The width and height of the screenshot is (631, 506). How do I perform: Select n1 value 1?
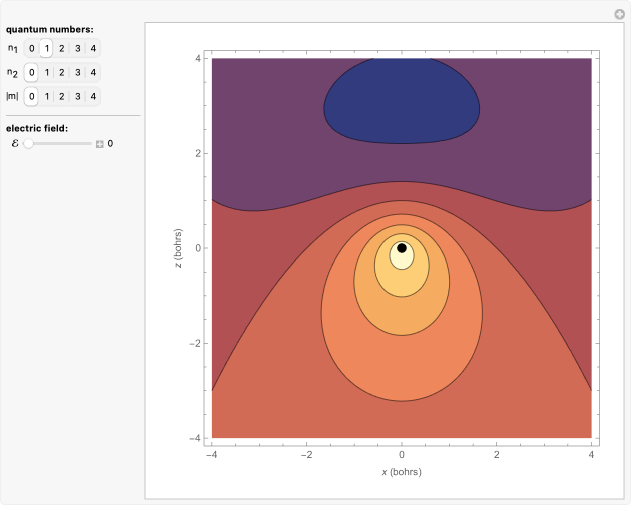pos(47,48)
